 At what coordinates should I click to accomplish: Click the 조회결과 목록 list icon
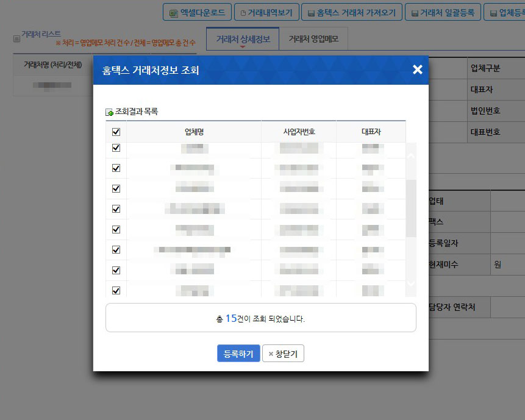point(109,112)
